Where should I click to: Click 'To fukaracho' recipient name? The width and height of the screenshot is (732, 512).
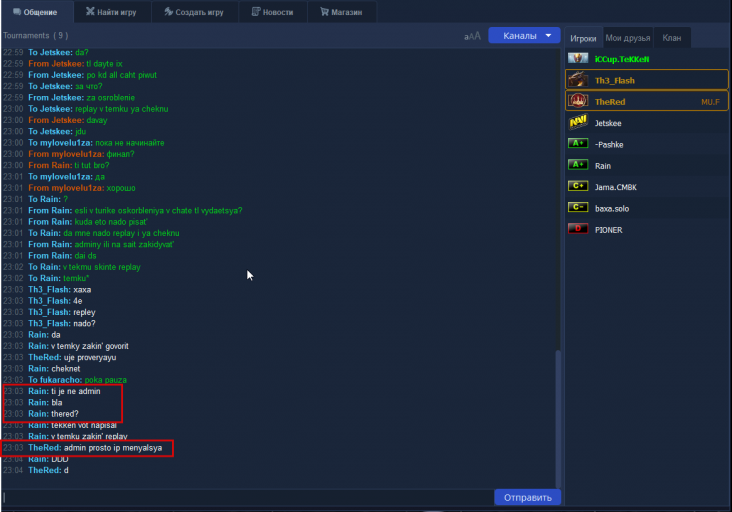[x=55, y=379]
